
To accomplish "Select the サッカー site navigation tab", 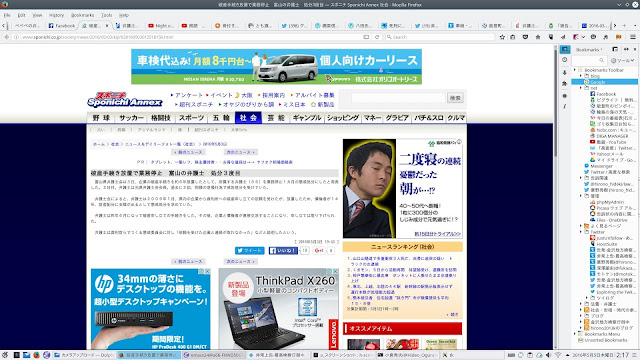I will 131,118.
